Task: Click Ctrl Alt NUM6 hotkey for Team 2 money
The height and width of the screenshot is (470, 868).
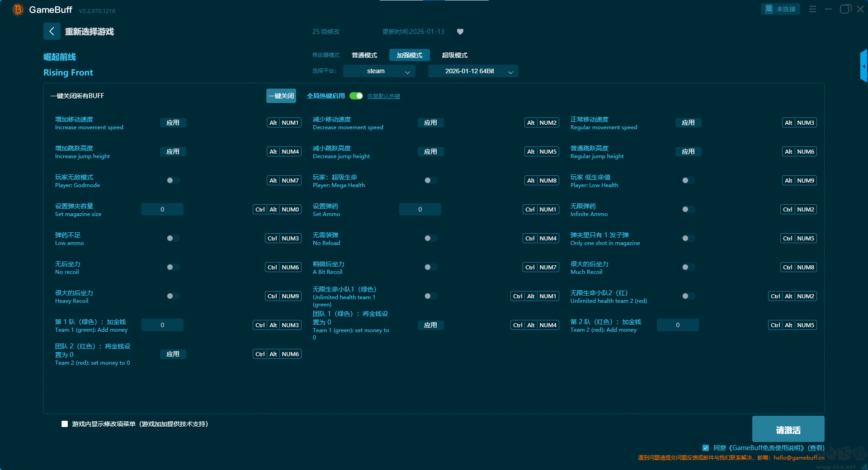Action: (x=277, y=354)
